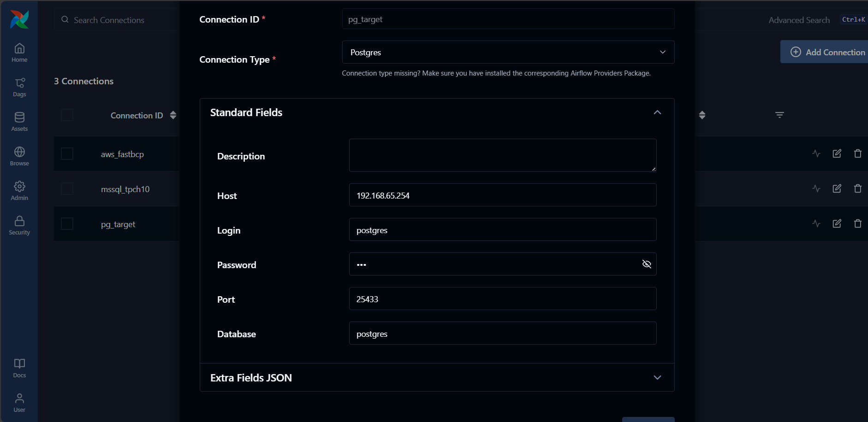Collapse the Standard Fields section
The height and width of the screenshot is (422, 868).
tap(657, 112)
